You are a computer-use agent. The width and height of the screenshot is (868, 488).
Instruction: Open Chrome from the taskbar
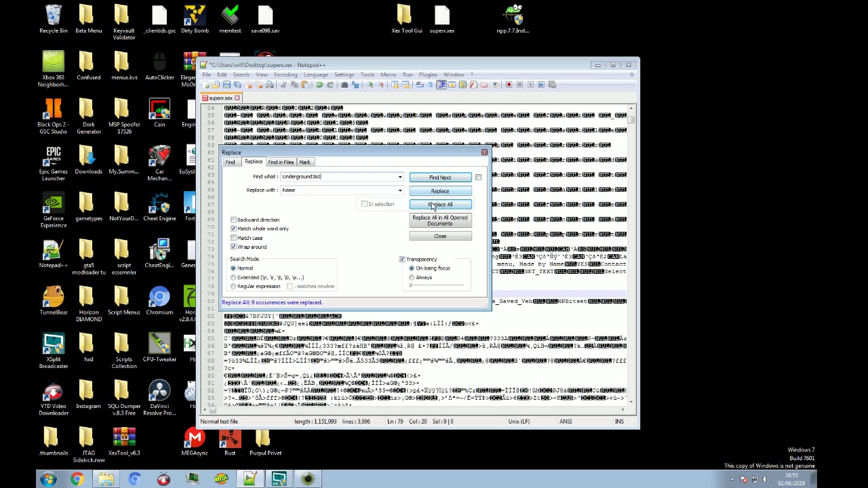click(77, 479)
